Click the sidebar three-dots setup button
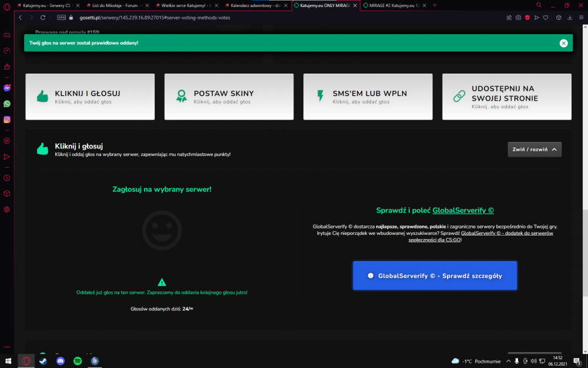The image size is (588, 368). [6, 347]
